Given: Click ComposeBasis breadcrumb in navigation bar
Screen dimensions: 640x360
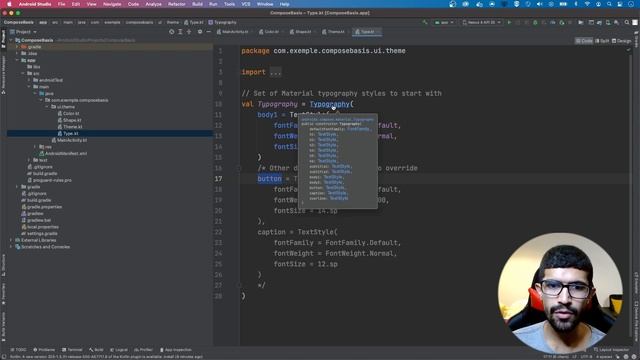Looking at the screenshot, I should tap(19, 22).
